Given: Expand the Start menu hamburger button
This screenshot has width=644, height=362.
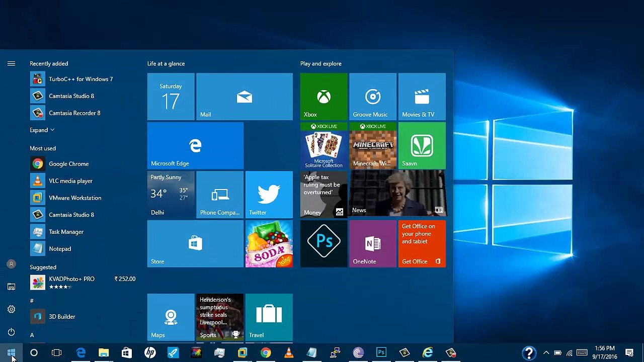Looking at the screenshot, I should tap(11, 63).
